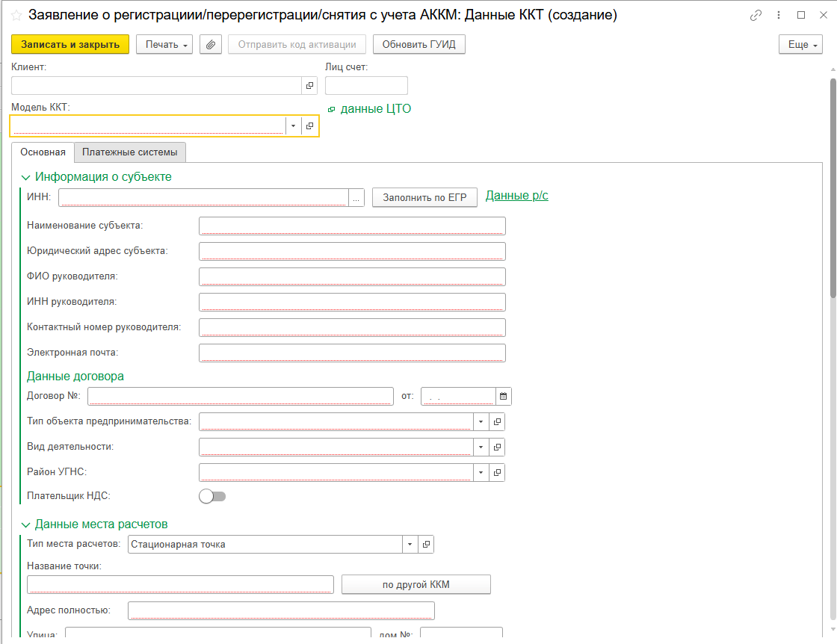Focus contract date 'от' field

click(459, 397)
